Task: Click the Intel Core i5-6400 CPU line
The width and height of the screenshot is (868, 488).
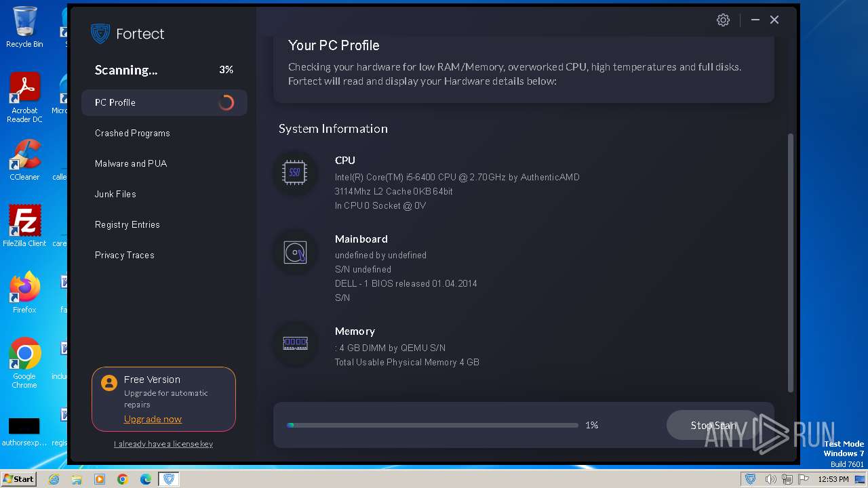Action: 457,177
